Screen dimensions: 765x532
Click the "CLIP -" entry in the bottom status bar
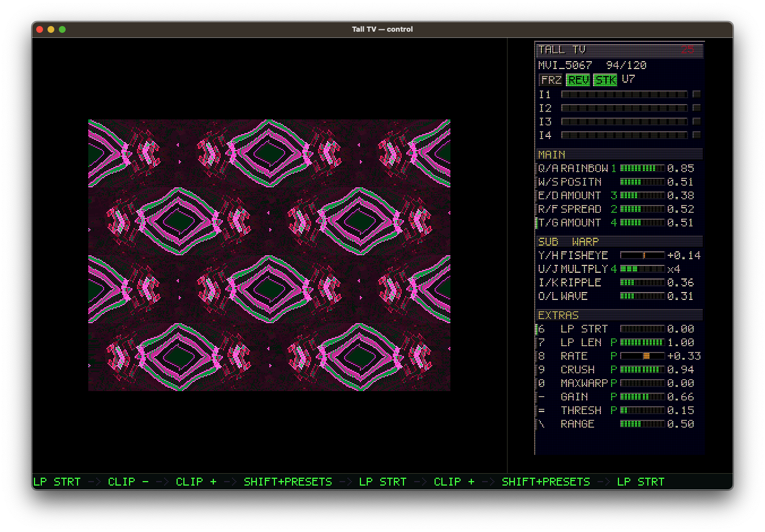[x=128, y=482]
